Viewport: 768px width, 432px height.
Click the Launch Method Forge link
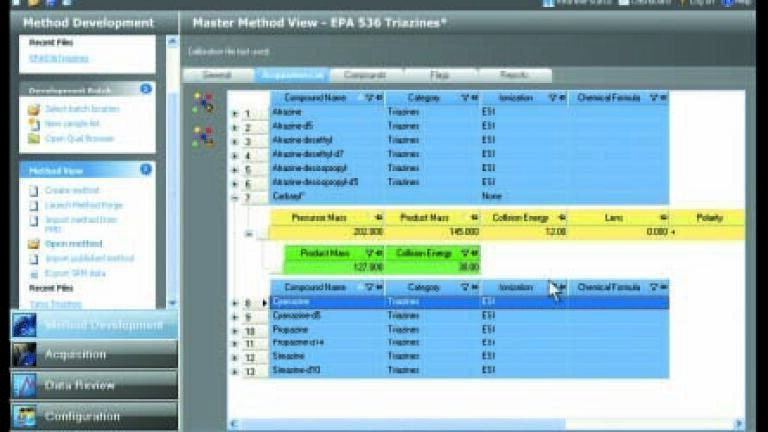tap(84, 205)
